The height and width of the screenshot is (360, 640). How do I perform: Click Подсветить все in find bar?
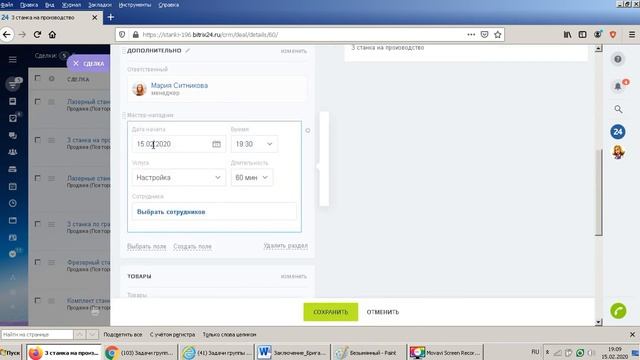122,334
